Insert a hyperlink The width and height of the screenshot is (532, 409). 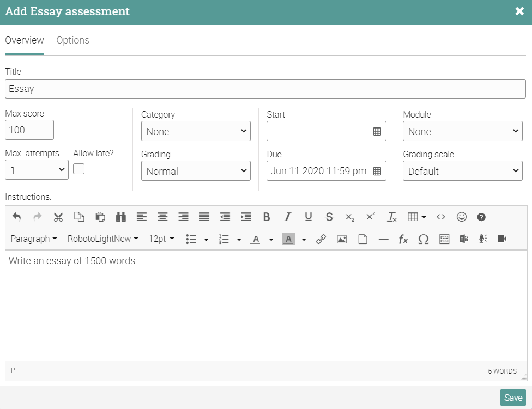(321, 239)
